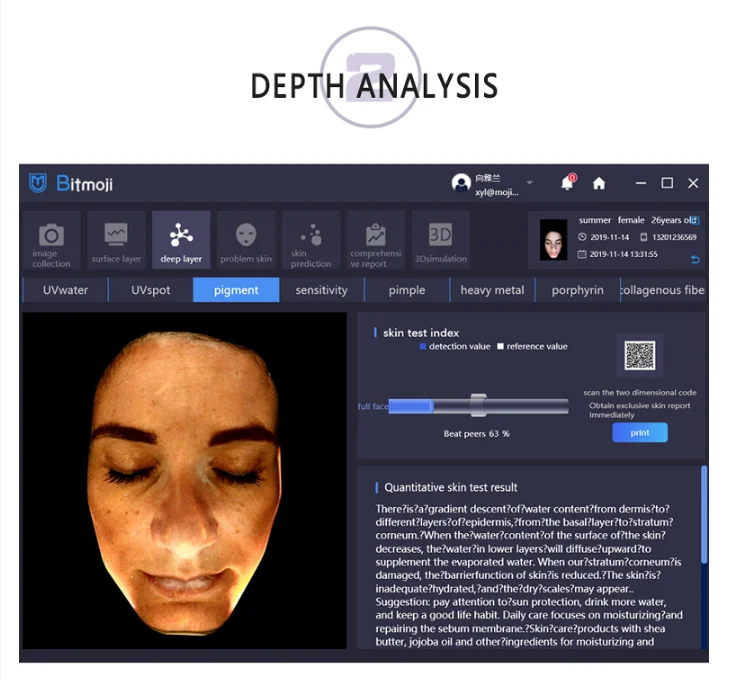Viewport: 732px width, 681px height.
Task: Maximize the Bitmoji window
Action: (x=667, y=183)
